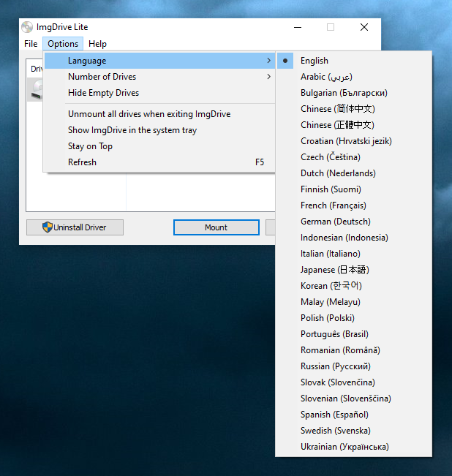Choose Polish (Polski) language

[x=354, y=318]
